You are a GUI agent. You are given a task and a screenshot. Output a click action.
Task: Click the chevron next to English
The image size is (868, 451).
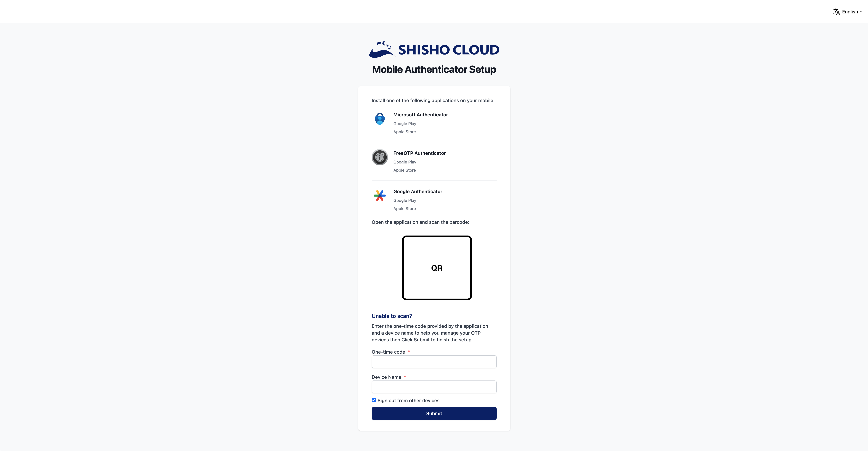[x=861, y=12]
